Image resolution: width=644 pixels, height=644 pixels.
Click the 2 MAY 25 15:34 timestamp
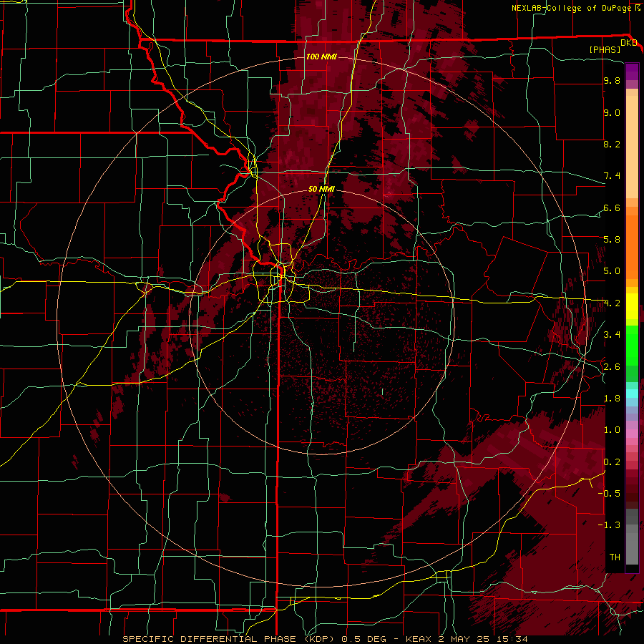tap(483, 639)
